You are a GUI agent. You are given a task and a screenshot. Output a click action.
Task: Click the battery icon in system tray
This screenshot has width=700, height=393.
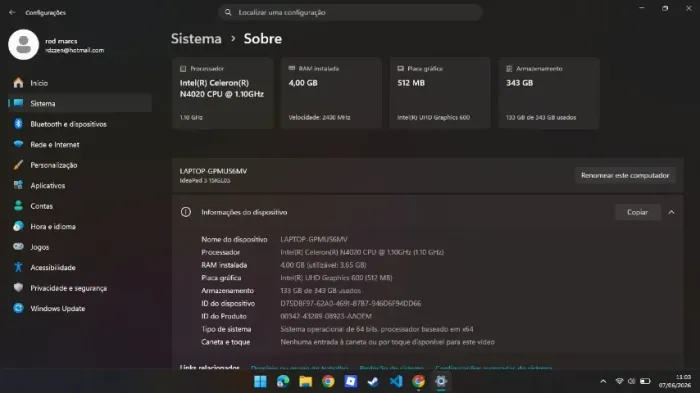pos(645,381)
